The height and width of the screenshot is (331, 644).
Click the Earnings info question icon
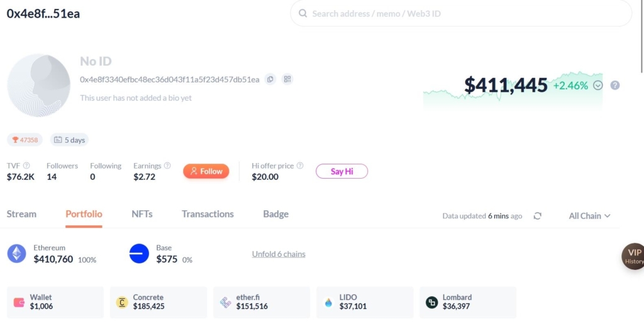pyautogui.click(x=167, y=165)
